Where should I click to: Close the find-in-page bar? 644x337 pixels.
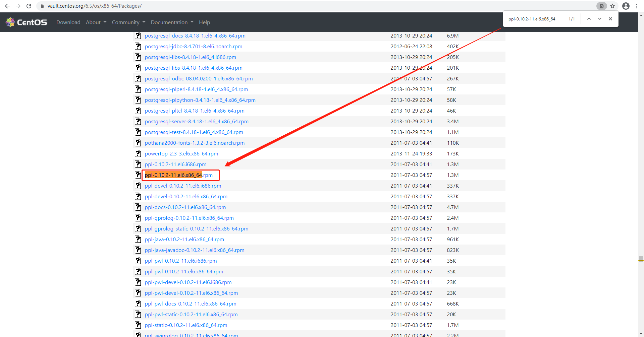[x=610, y=19]
